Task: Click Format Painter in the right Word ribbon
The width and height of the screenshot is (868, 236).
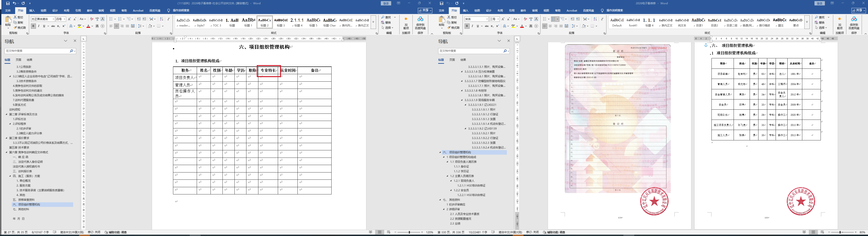Action: [453, 28]
